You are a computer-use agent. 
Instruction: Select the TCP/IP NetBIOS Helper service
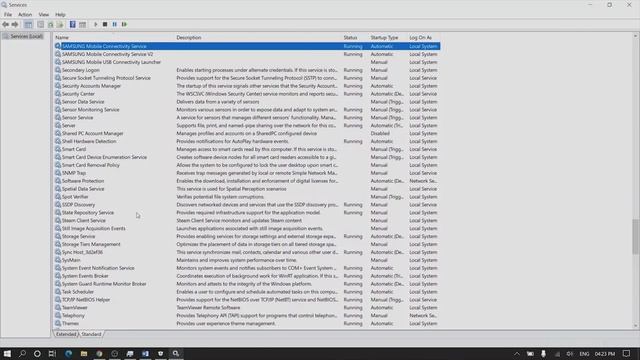tap(247, 300)
